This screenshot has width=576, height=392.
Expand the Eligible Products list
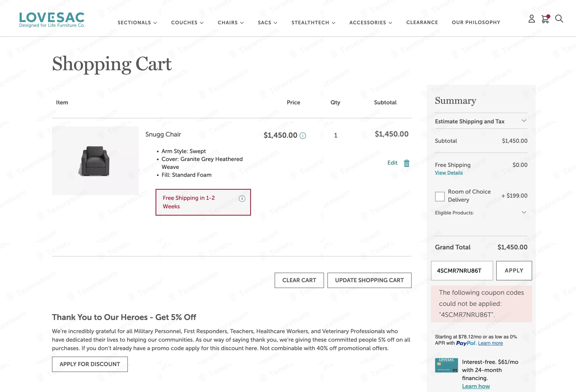coord(481,213)
